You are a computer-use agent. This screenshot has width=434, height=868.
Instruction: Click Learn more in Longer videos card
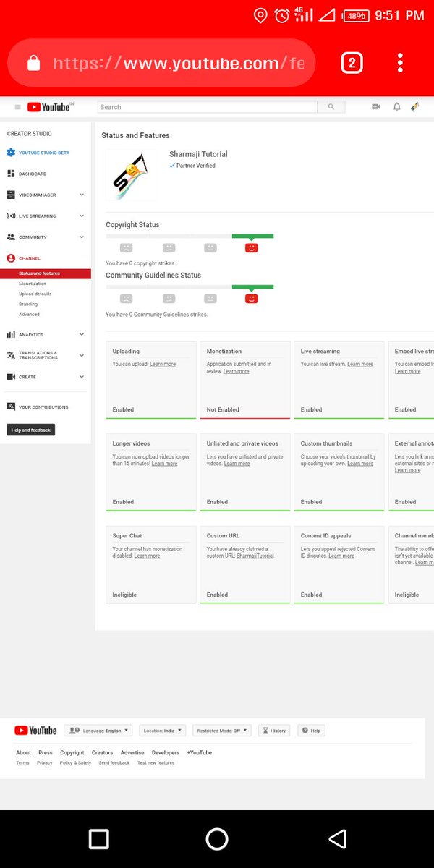coord(164,464)
